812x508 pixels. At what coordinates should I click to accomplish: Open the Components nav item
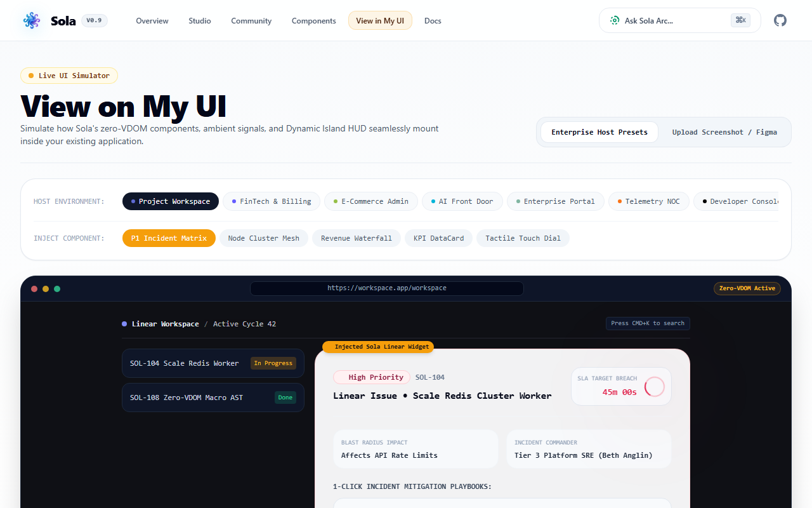click(x=314, y=20)
